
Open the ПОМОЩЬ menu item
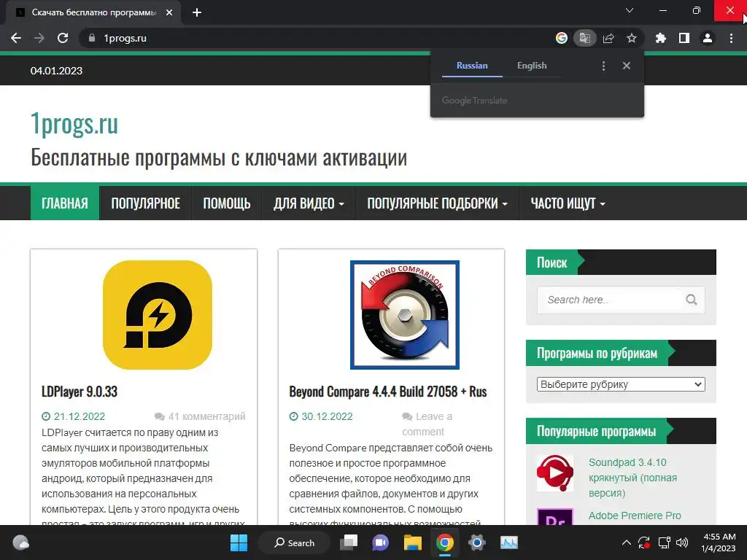click(x=227, y=203)
